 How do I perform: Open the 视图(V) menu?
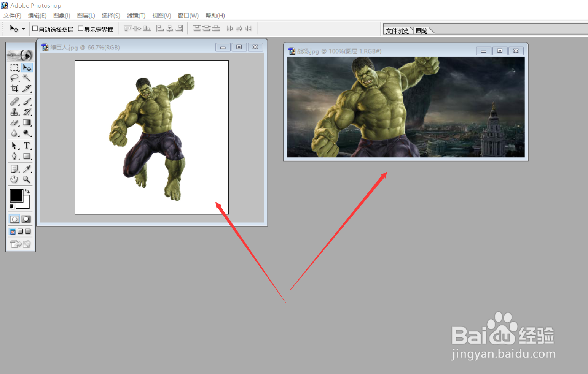pyautogui.click(x=162, y=16)
